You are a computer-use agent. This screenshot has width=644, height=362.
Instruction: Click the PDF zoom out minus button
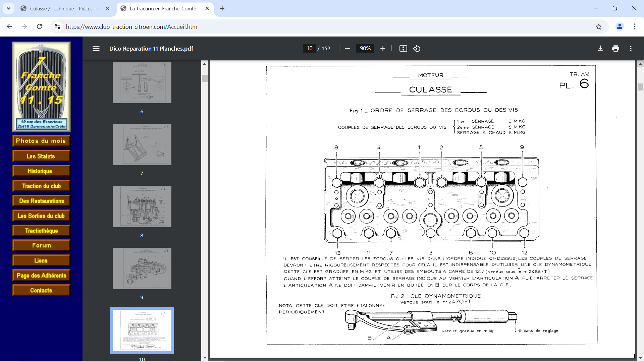click(x=347, y=49)
